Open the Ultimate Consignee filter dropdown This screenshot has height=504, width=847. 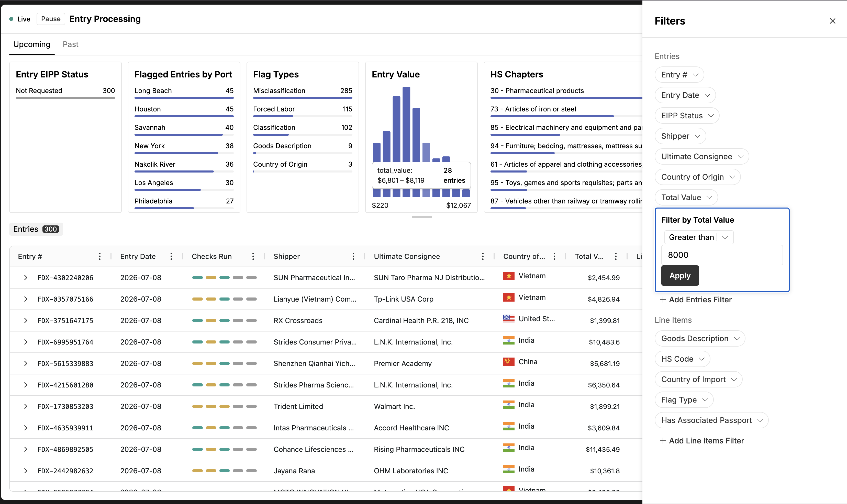point(701,157)
